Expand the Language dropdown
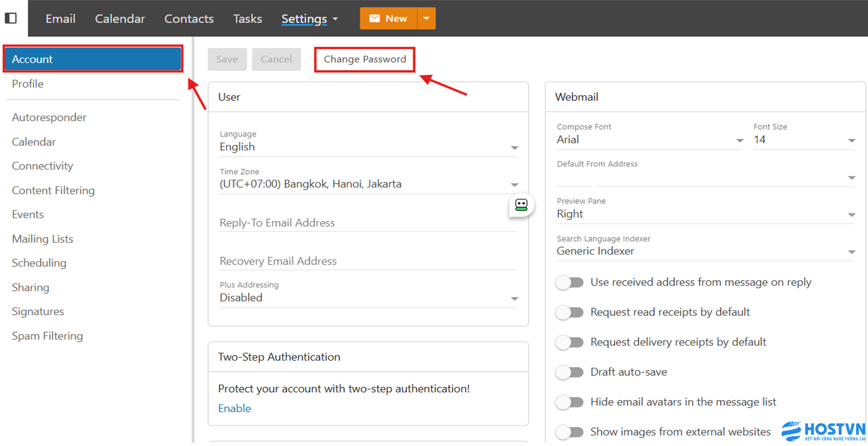The image size is (868, 446). [x=514, y=148]
